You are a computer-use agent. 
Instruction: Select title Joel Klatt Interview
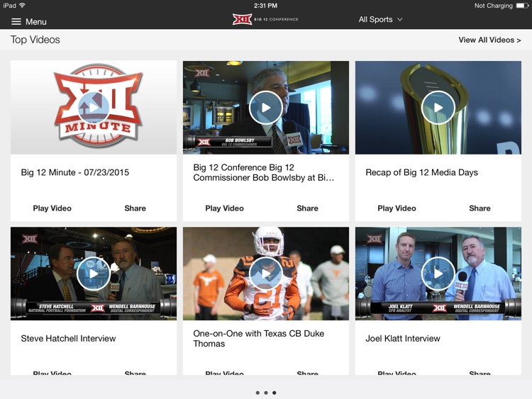pyautogui.click(x=403, y=338)
